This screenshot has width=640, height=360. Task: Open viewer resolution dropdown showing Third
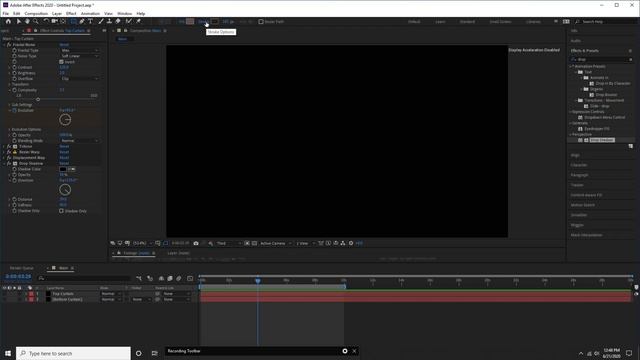[x=229, y=243]
